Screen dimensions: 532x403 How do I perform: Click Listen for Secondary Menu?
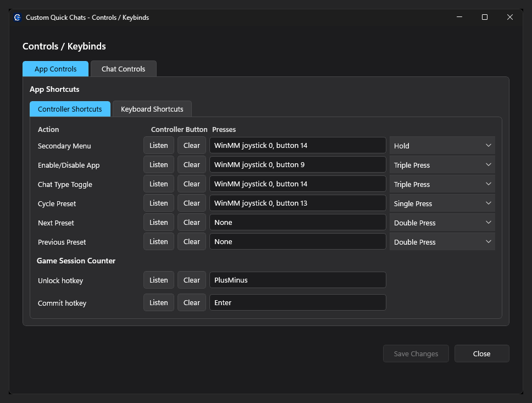159,145
